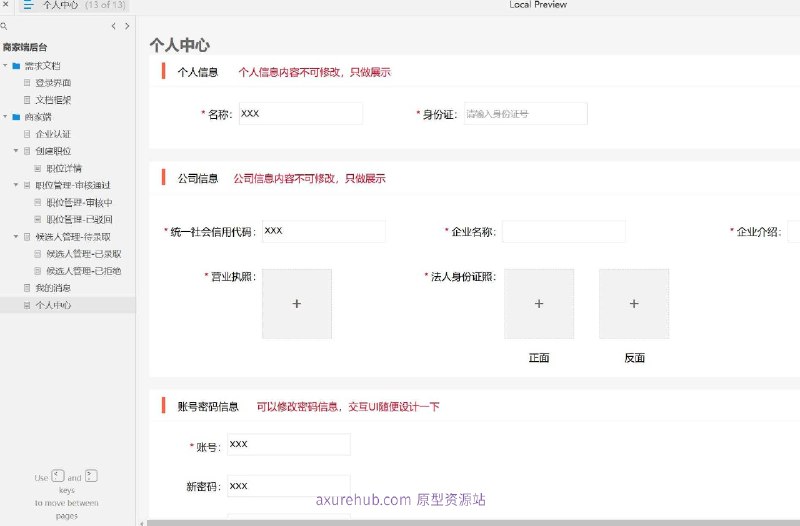Click the red note 可以修改密码信息

[297, 407]
